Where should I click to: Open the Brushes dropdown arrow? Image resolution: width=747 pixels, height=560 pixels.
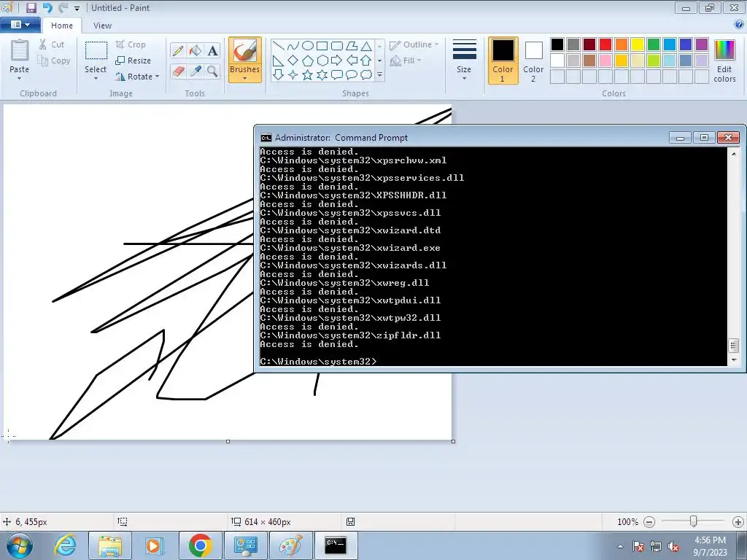[x=245, y=78]
